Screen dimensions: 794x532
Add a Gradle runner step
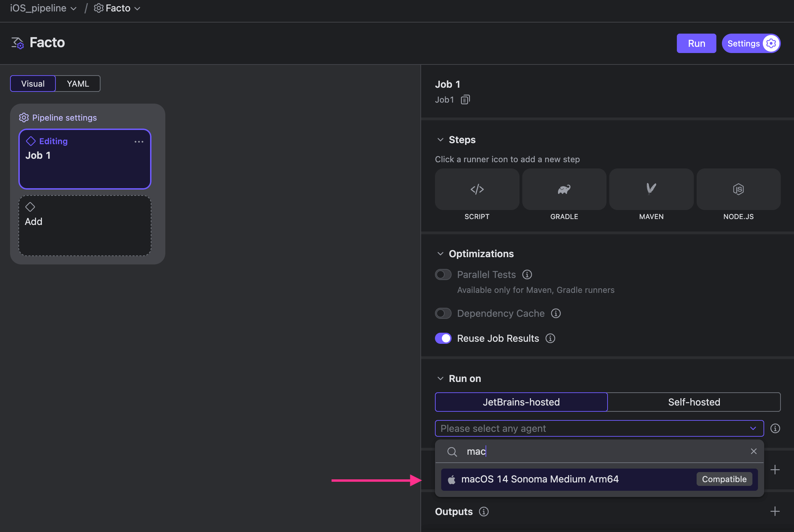click(564, 189)
